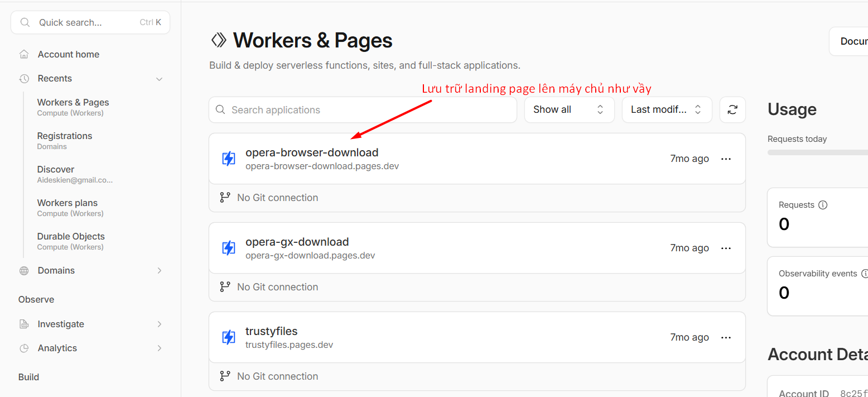
Task: Click the Requests today usage bar
Action: [818, 152]
